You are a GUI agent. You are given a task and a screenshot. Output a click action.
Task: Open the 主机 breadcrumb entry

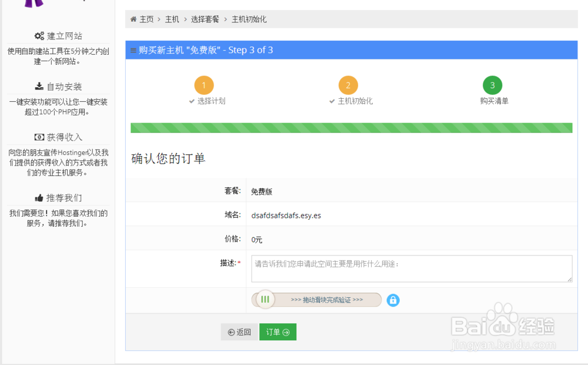172,19
